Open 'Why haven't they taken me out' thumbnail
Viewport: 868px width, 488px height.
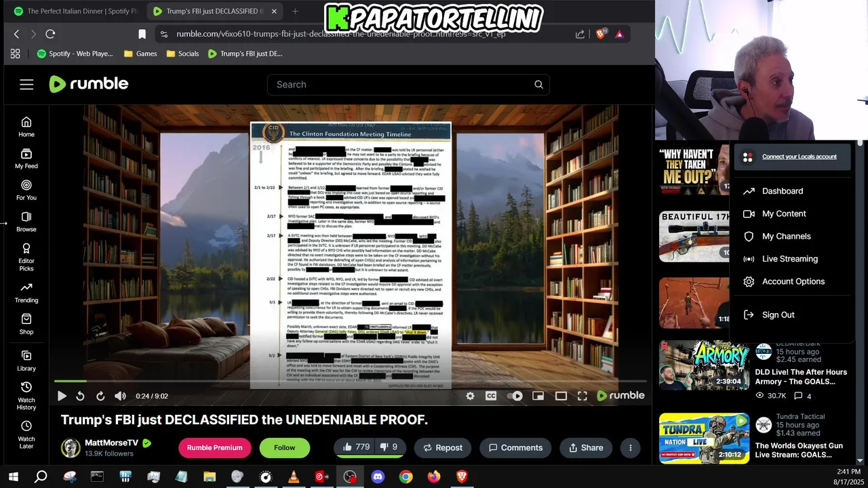pos(694,170)
